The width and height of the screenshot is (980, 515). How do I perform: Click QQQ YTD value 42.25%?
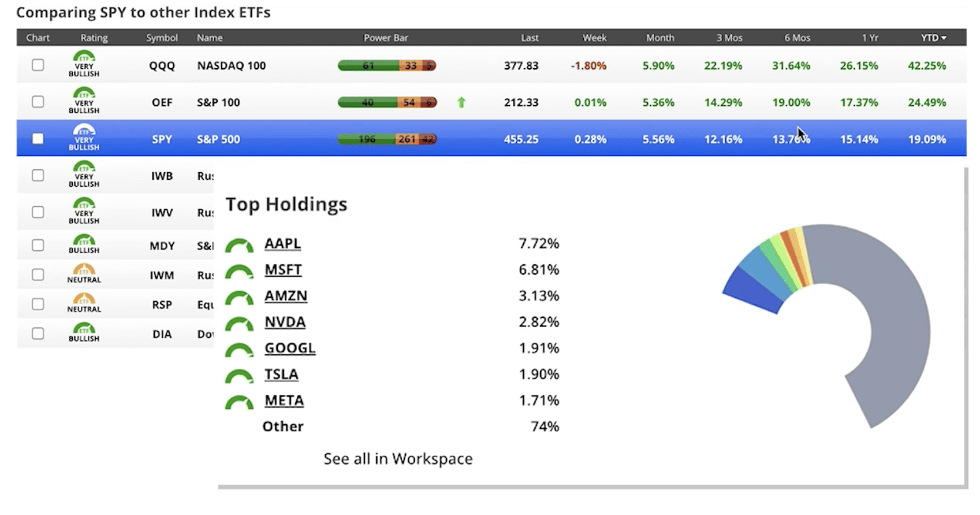point(927,65)
